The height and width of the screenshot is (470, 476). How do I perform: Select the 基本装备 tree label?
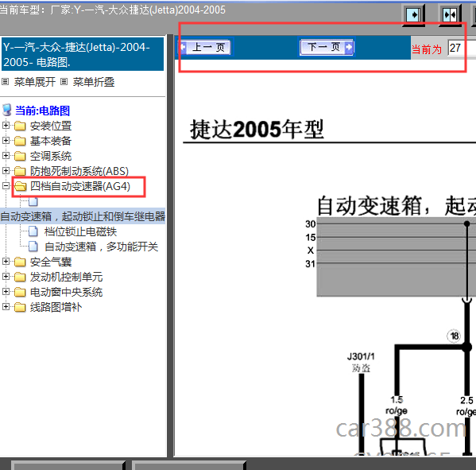(x=51, y=141)
